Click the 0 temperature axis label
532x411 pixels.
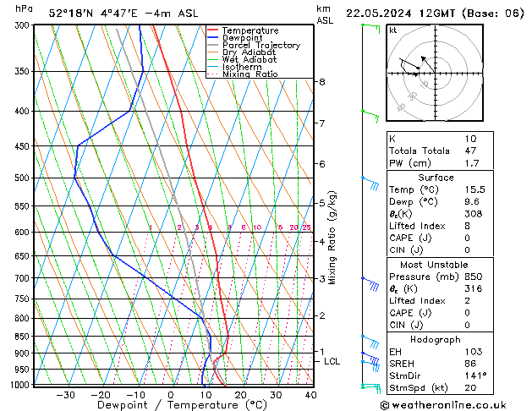171,395
